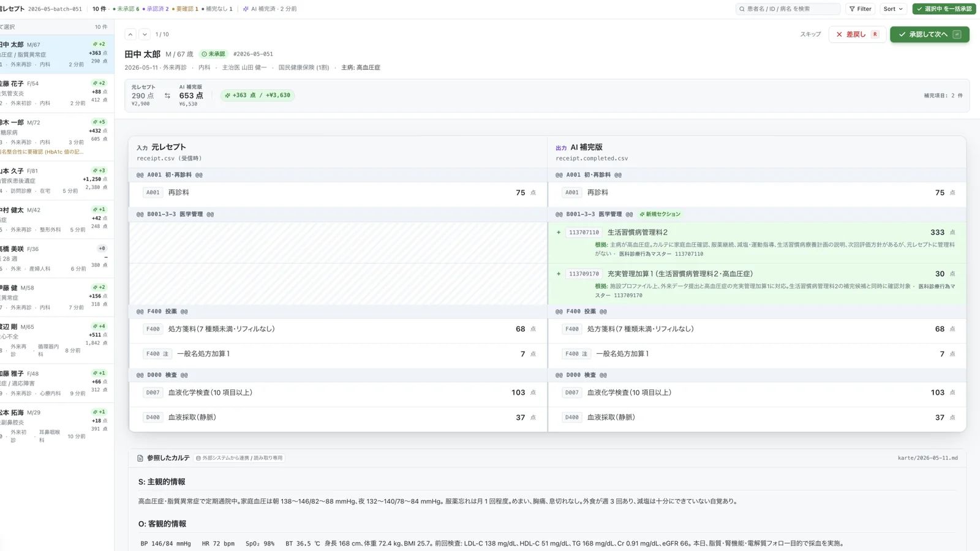Click the 未承認 status badge beside 田中 太郎
The width and height of the screenshot is (980, 551).
(214, 54)
